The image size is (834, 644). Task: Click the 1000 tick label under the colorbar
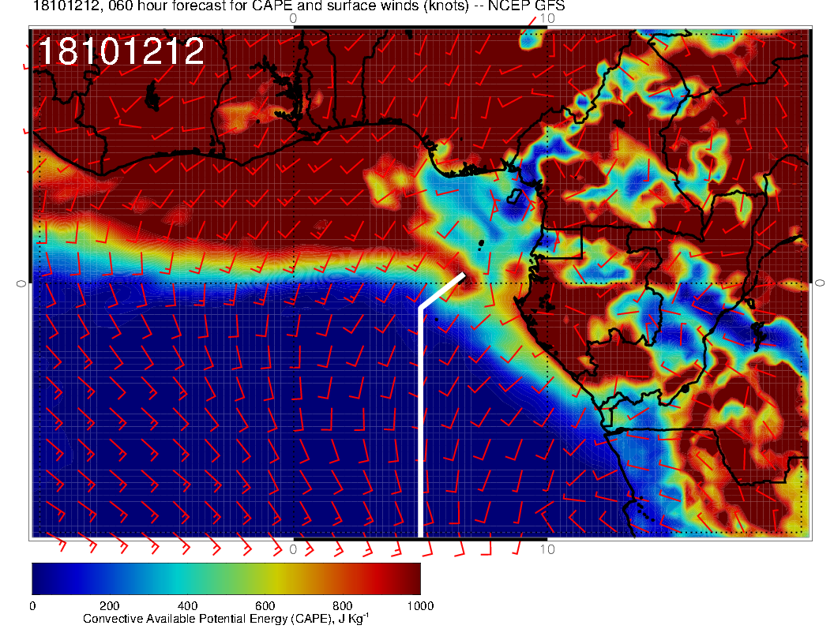click(x=419, y=606)
